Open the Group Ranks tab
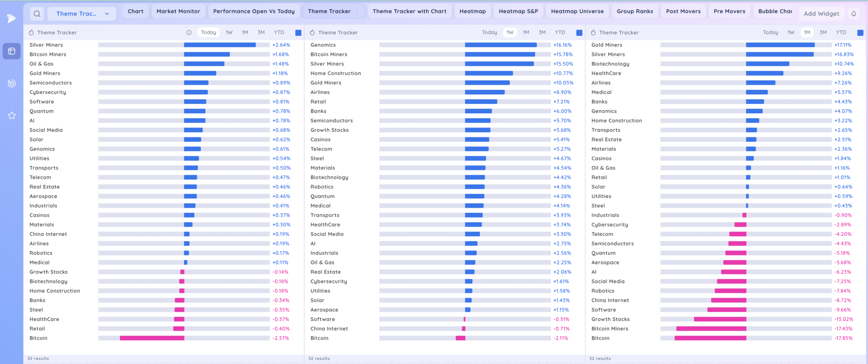The width and height of the screenshot is (868, 364). 635,11
